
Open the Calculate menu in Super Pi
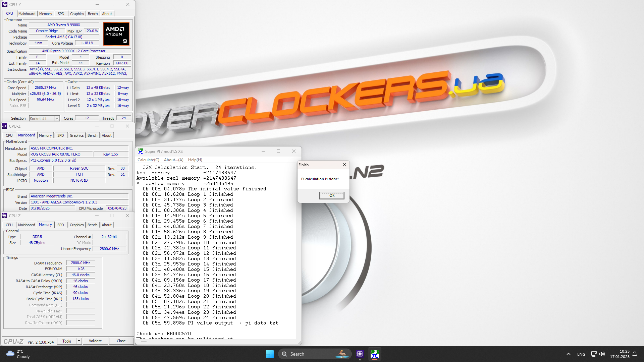tap(149, 160)
